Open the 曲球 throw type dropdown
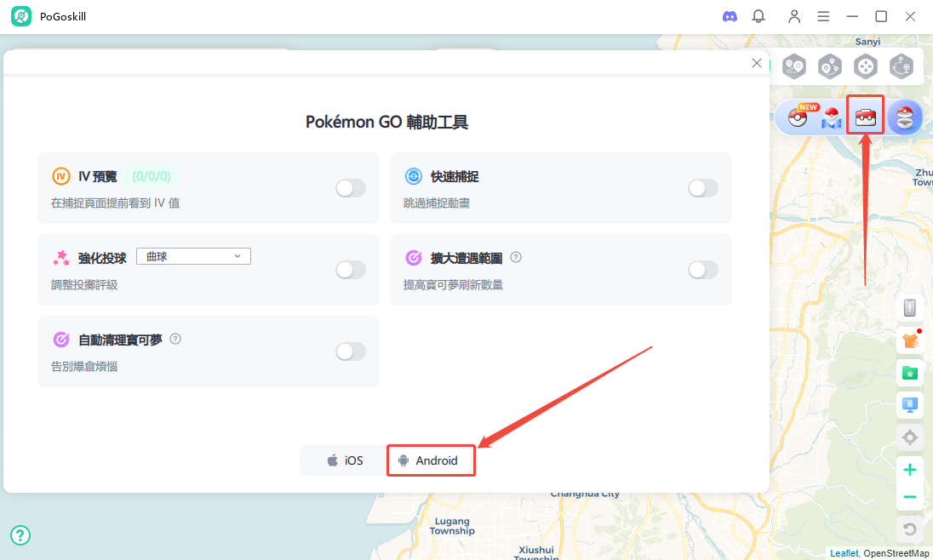 (193, 256)
